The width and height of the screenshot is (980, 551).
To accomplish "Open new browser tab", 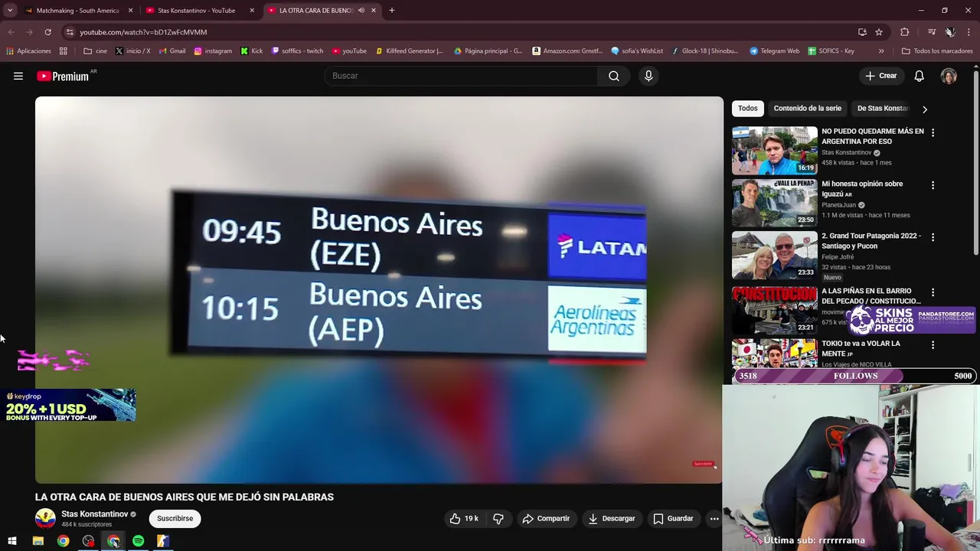I will [391, 11].
